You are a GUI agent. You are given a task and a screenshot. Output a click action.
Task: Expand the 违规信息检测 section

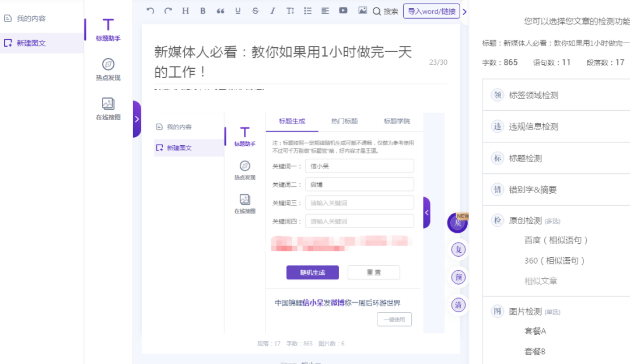coord(533,127)
